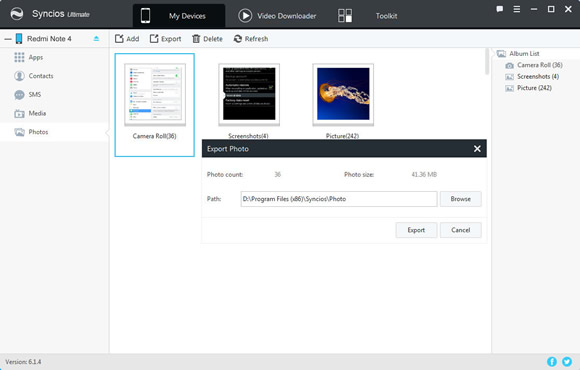The height and width of the screenshot is (370, 580).
Task: Click the Photos picture icon
Action: (19, 132)
